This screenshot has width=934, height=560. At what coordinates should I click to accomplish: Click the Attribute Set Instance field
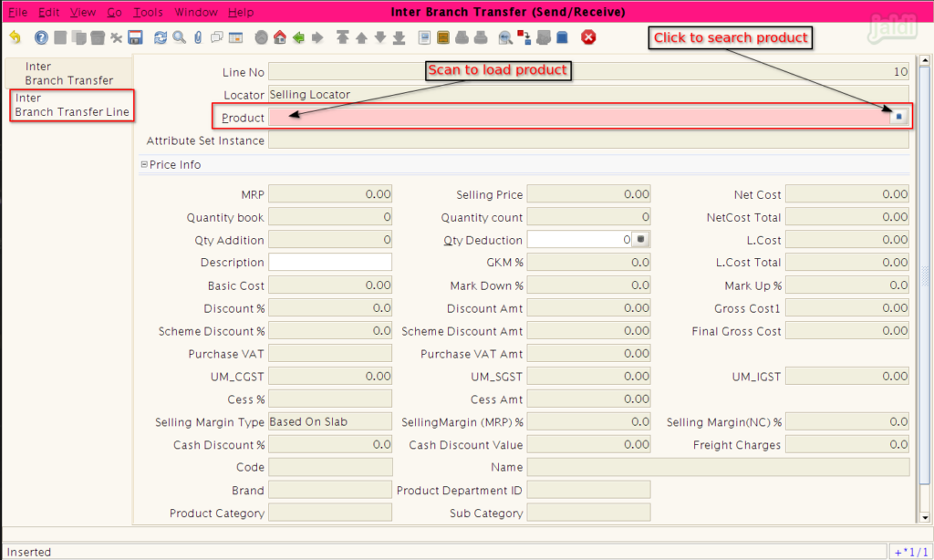click(588, 140)
